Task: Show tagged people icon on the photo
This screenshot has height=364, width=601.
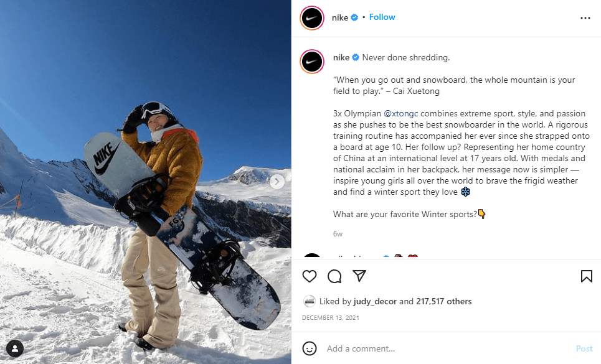Action: point(15,348)
